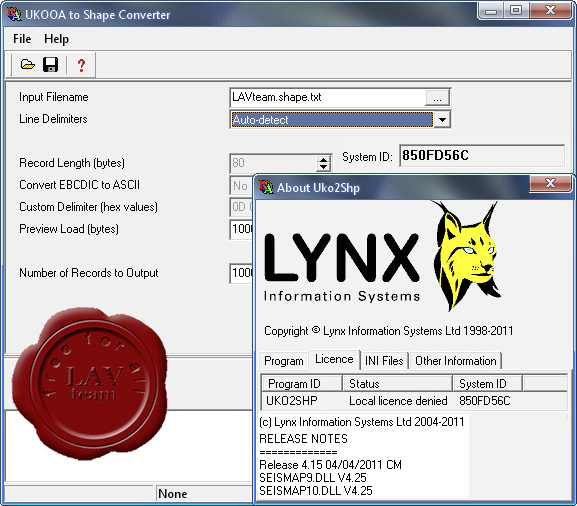Viewport: 577px width, 506px height.
Task: Click the yellow question mark help icon
Action: click(81, 65)
